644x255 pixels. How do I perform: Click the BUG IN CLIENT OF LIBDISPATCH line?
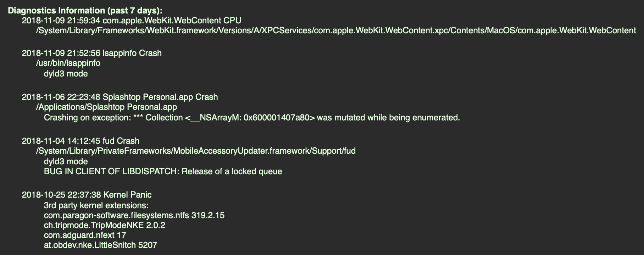[x=163, y=171]
